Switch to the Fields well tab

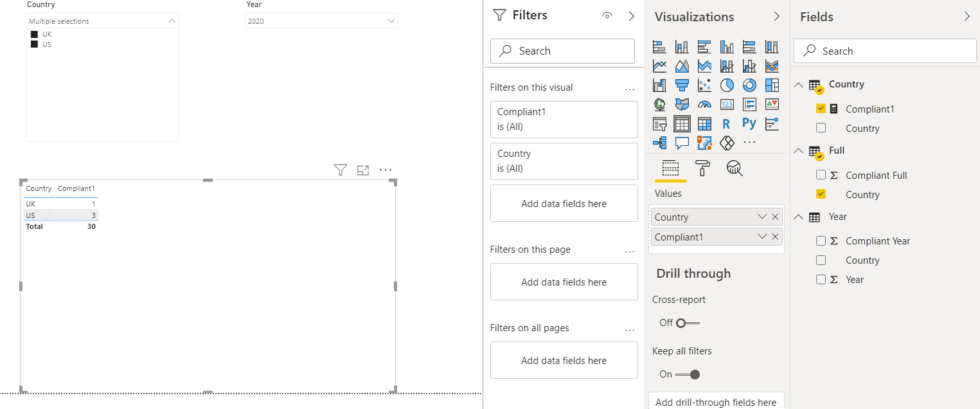click(x=670, y=168)
